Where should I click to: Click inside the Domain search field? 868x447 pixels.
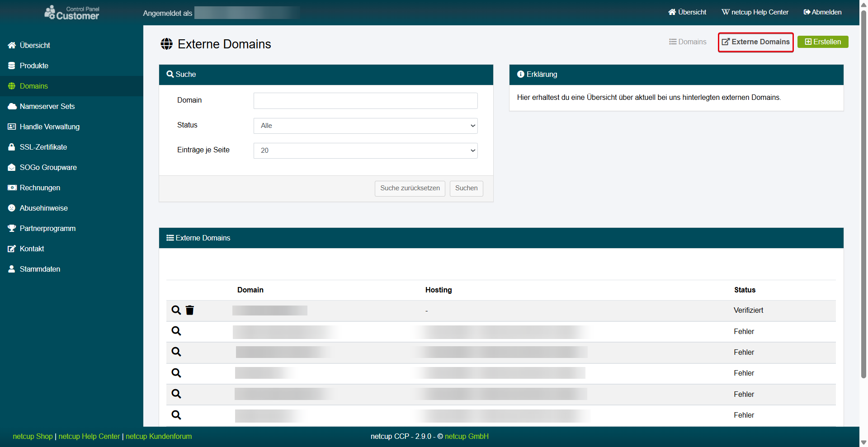click(365, 100)
